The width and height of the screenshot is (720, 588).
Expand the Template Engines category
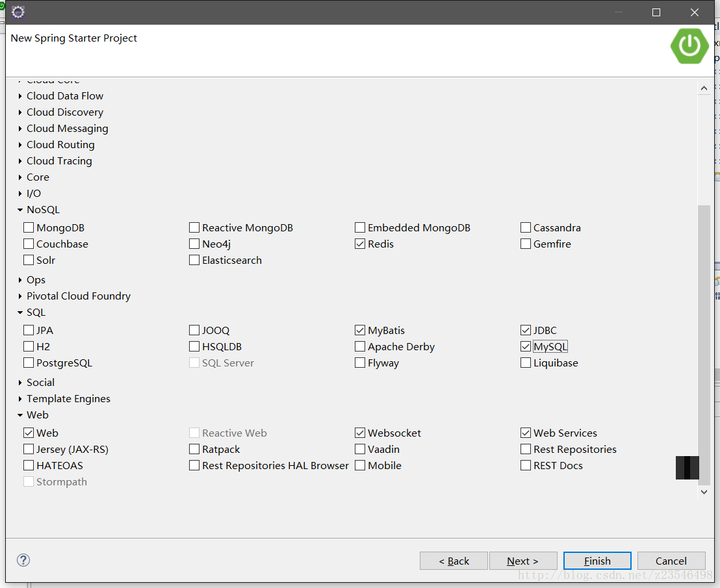[20, 399]
